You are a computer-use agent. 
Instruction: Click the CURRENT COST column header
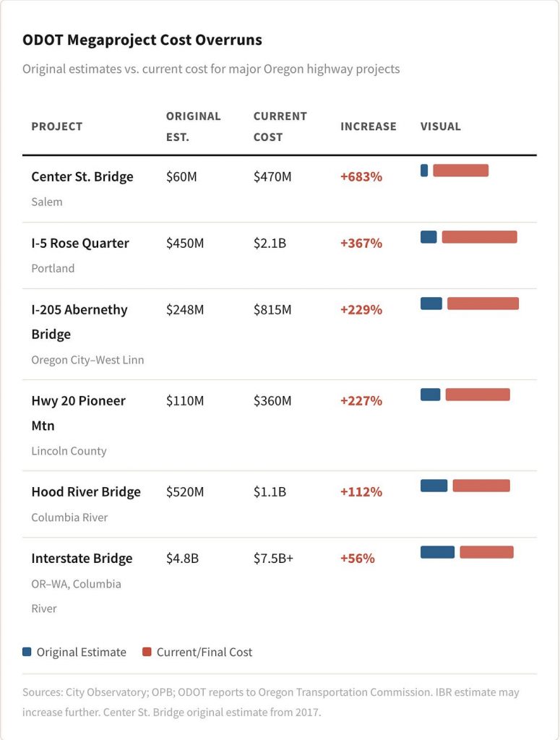[280, 126]
